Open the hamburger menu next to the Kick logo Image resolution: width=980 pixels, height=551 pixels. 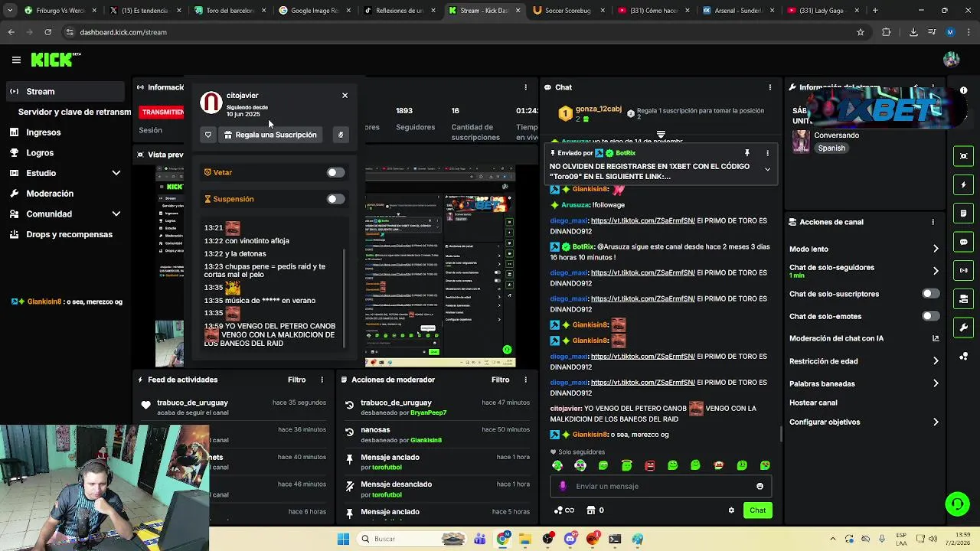coord(16,60)
